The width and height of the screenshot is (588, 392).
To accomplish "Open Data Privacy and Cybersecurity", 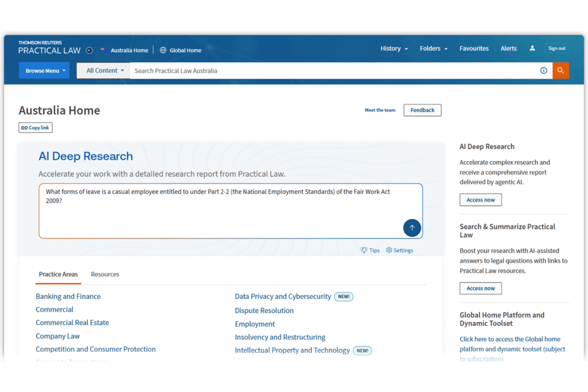I will click(x=283, y=296).
